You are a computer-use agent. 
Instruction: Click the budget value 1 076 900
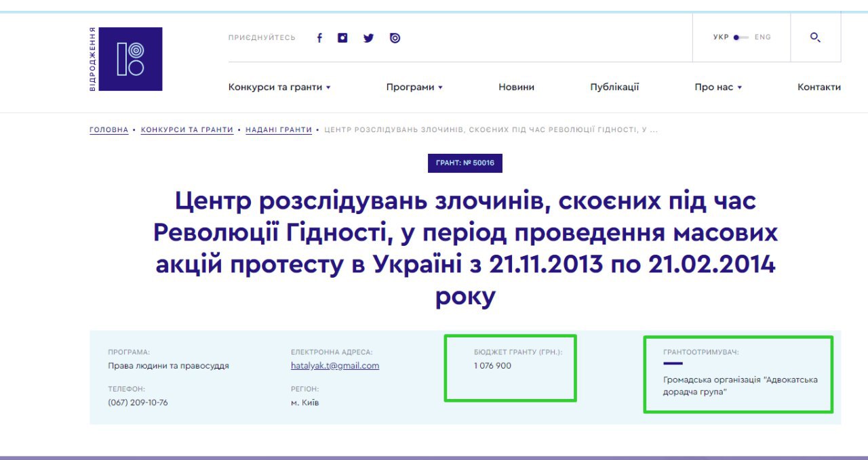493,366
